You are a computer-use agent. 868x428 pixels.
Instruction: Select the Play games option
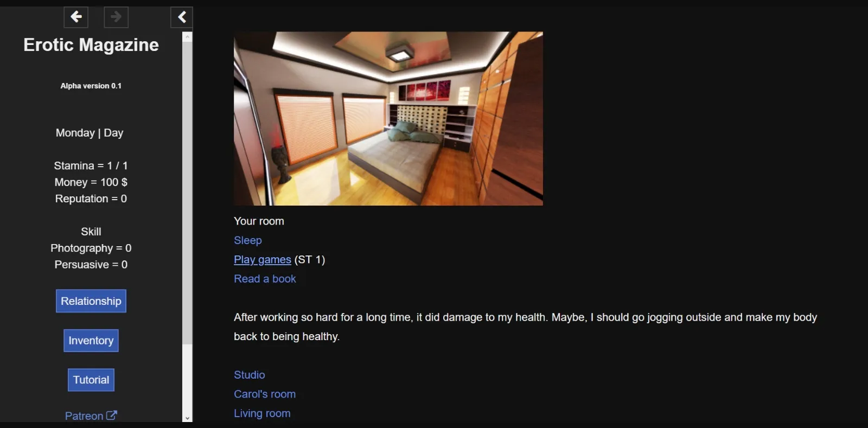point(263,260)
